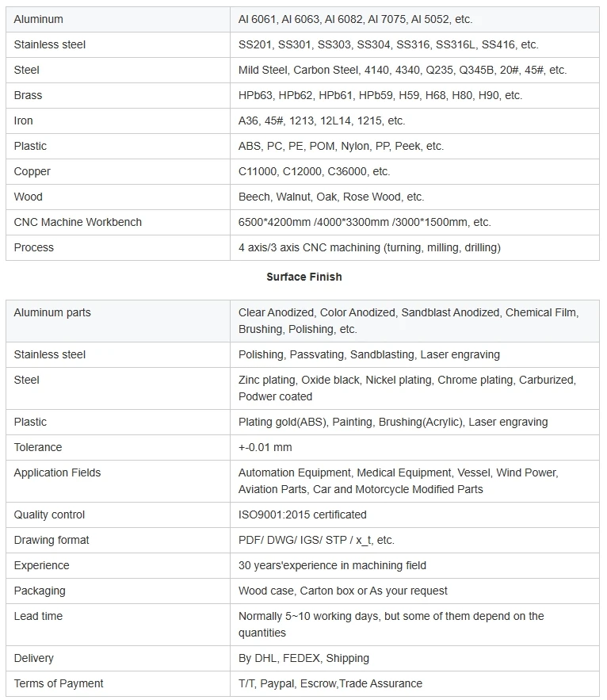Image resolution: width=607 pixels, height=700 pixels.
Task: Click the Aluminum materials row label
Action: coord(38,19)
